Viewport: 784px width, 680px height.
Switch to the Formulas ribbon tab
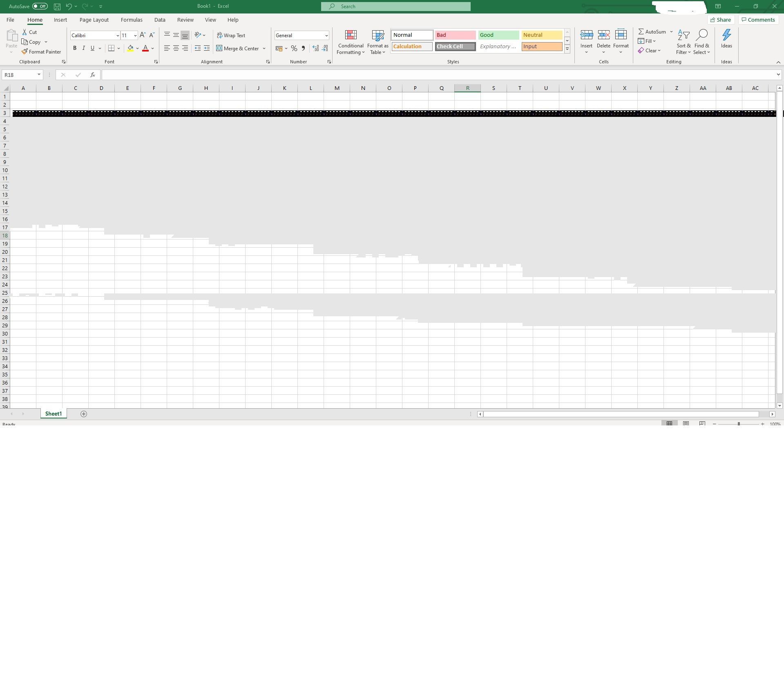coord(131,20)
